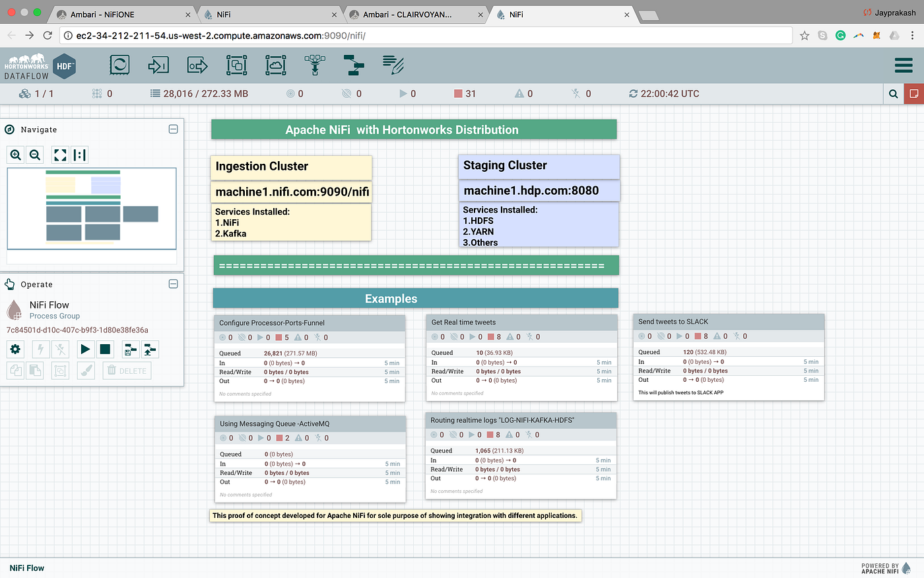Go forward in the browser
The height and width of the screenshot is (578, 924).
[x=29, y=36]
